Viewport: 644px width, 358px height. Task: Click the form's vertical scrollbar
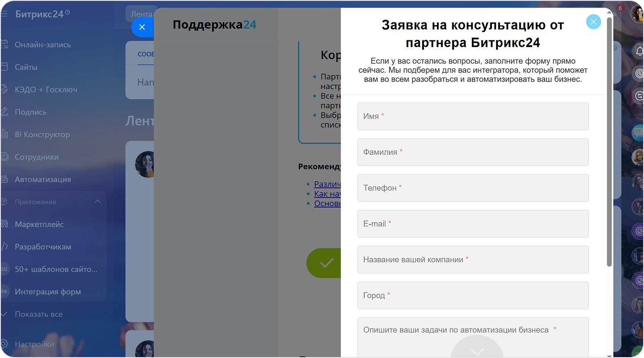(609, 143)
